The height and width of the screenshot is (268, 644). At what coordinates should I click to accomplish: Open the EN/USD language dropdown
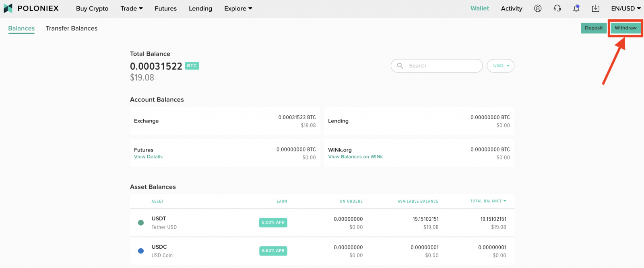click(x=625, y=8)
